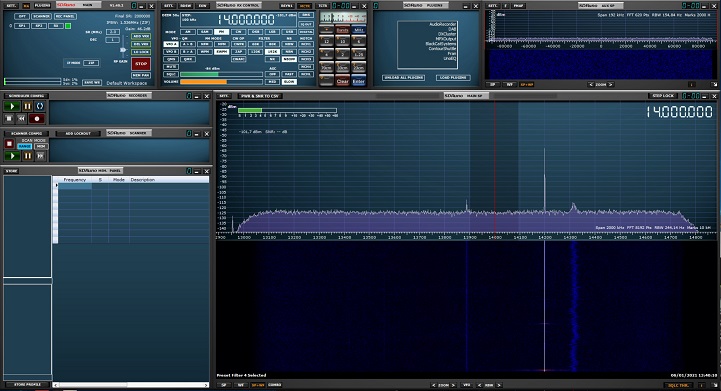The image size is (721, 391).
Task: Toggle the SP1 spectrum window
Action: coord(22,26)
